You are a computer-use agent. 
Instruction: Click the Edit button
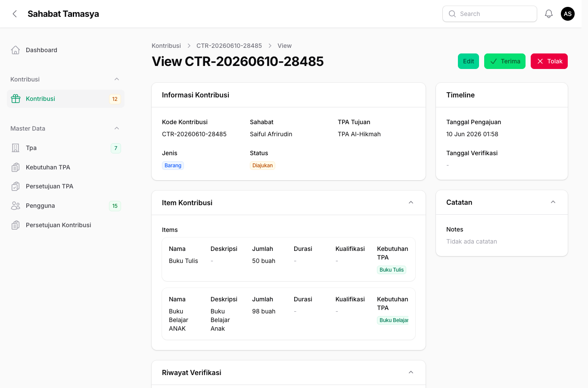pos(468,61)
